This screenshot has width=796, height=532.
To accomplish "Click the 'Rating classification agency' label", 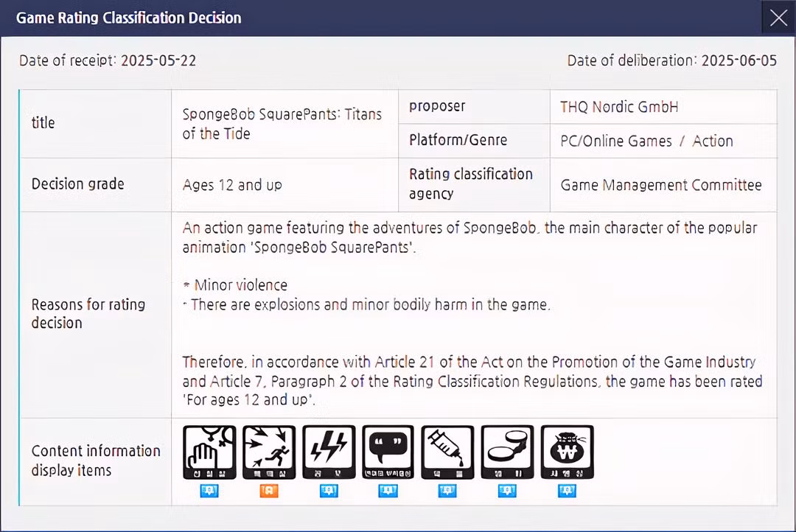I will click(470, 183).
